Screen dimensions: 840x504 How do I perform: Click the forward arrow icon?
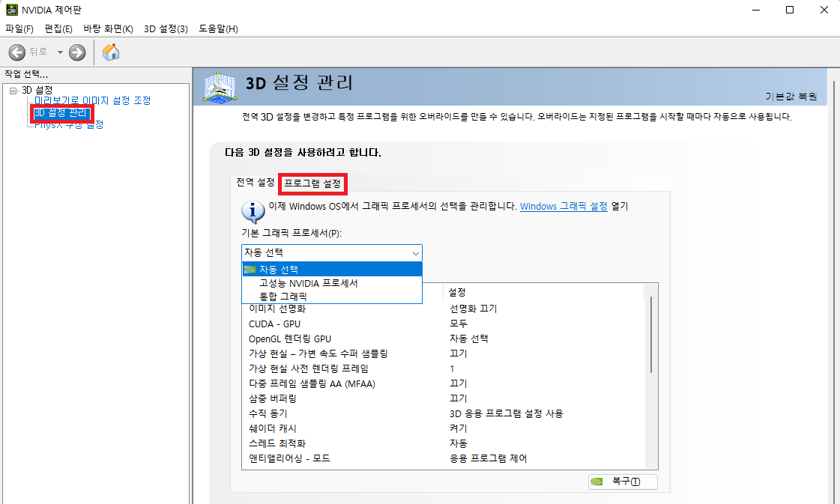[x=77, y=52]
